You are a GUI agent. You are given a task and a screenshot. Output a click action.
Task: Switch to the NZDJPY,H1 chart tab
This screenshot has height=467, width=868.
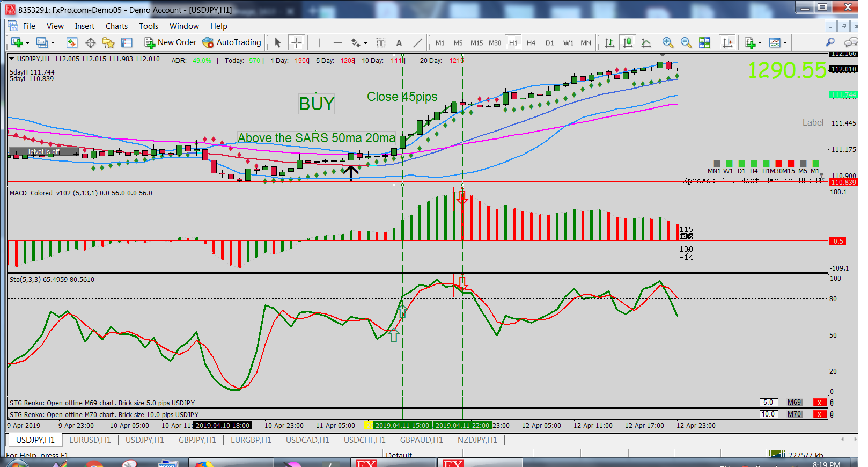pyautogui.click(x=477, y=440)
